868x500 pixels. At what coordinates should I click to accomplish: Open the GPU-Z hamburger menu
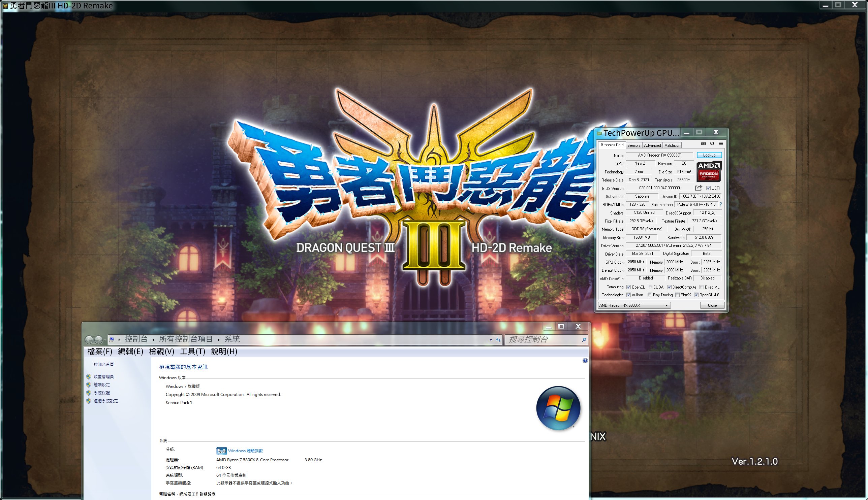(x=721, y=144)
